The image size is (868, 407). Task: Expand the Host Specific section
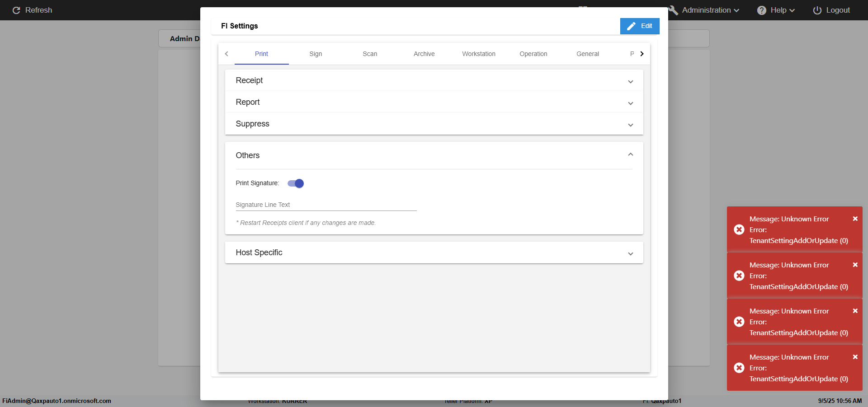tap(630, 254)
